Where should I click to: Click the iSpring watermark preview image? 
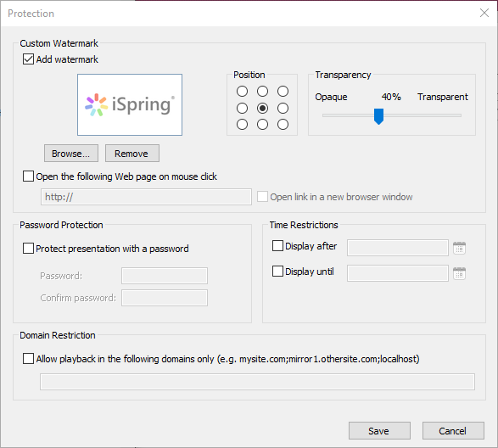(x=130, y=105)
